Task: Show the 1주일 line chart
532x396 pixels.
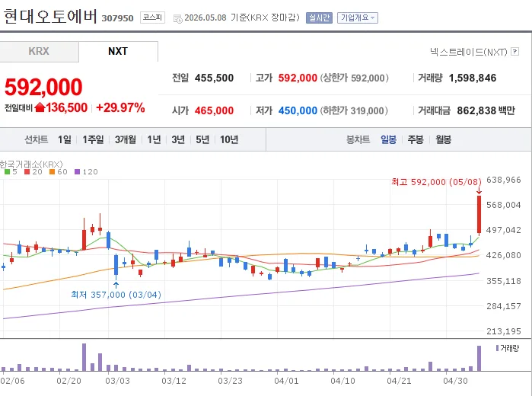Action: point(93,139)
